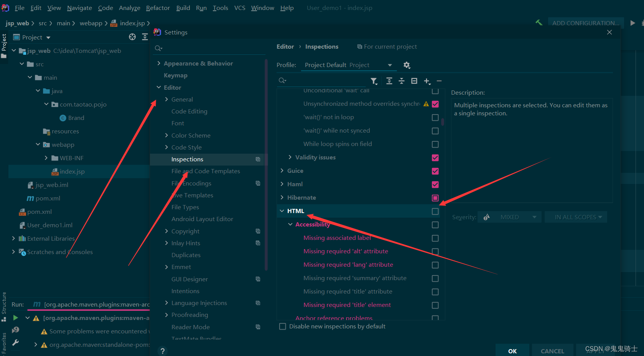Screen dimensions: 644x356
Task: Click the expand all inspections icon
Action: click(x=389, y=81)
